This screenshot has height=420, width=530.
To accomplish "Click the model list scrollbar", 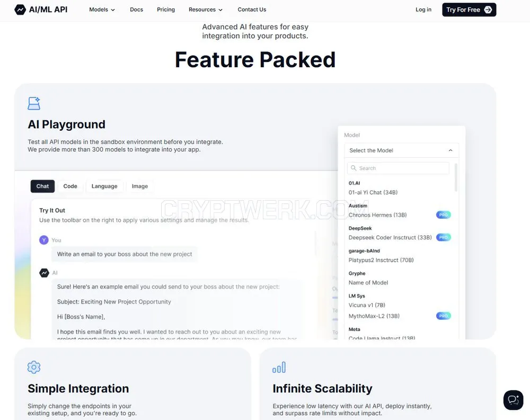I will (x=456, y=178).
